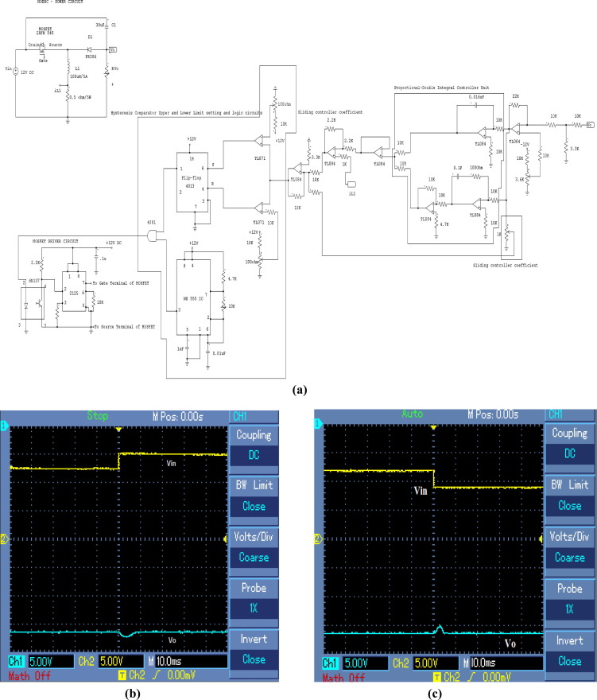Open Coupling DC option on left oscilloscope
The width and height of the screenshot is (597, 700).
[251, 445]
